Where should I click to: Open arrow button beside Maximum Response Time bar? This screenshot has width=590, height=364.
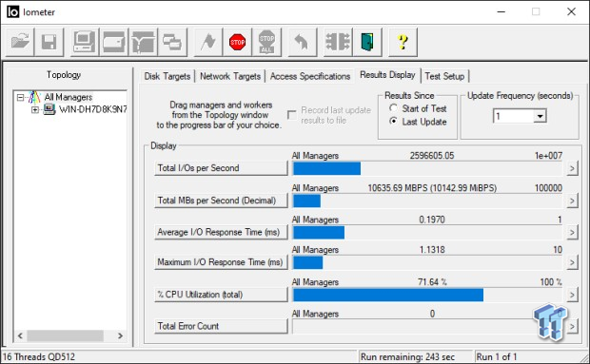(x=572, y=262)
